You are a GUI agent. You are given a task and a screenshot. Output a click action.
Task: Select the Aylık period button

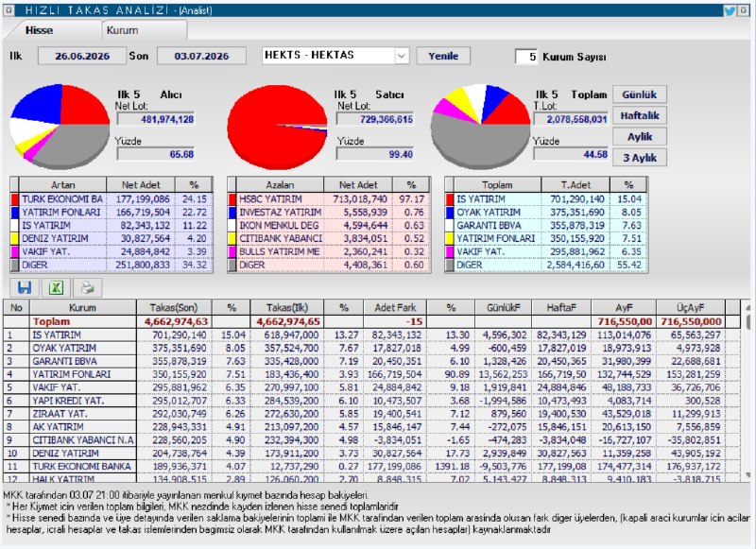[640, 136]
